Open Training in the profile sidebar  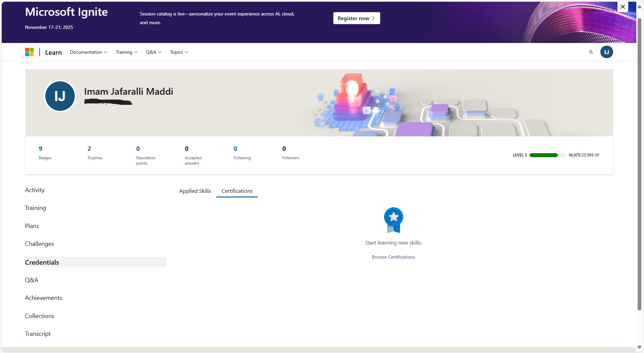[35, 208]
